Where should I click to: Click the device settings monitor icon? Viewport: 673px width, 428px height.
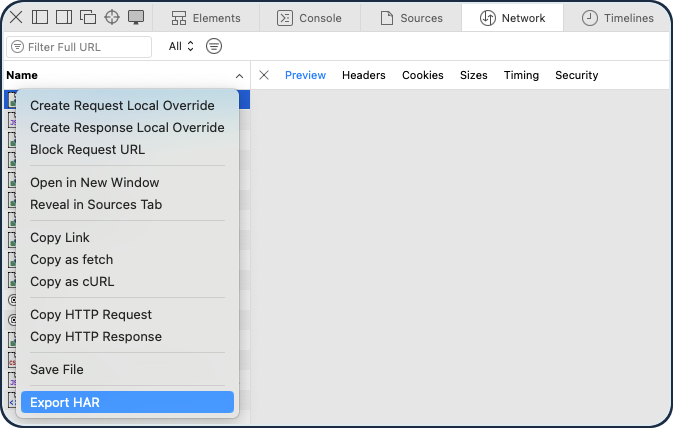[x=136, y=17]
